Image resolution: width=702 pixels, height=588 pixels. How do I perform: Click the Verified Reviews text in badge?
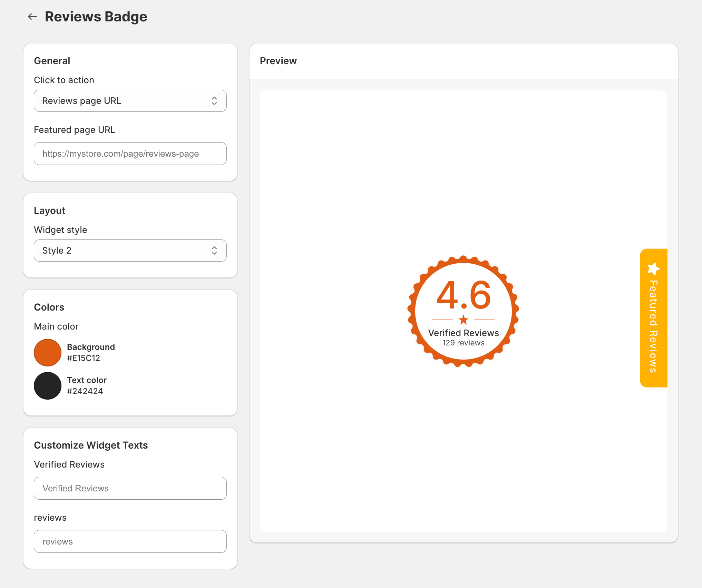pos(464,333)
